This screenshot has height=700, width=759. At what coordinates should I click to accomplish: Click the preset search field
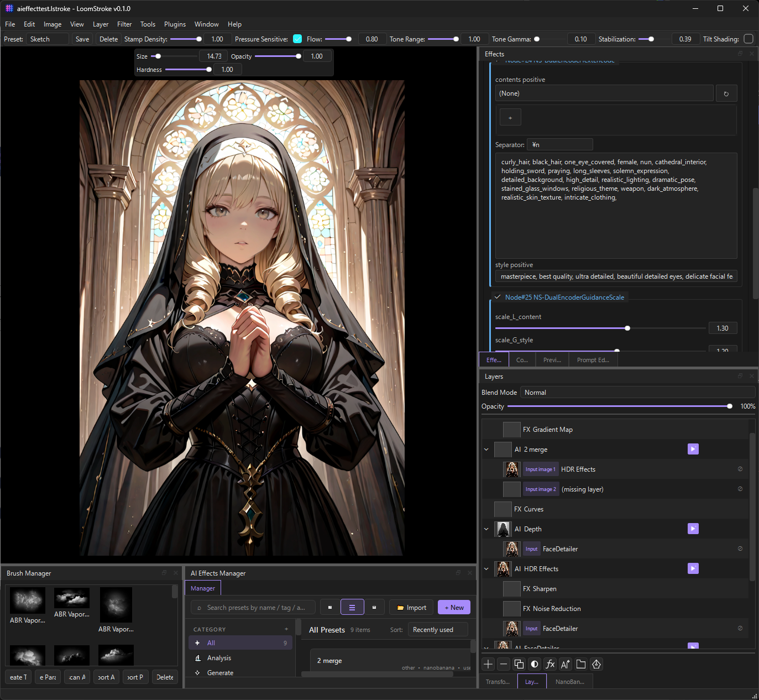click(x=253, y=607)
